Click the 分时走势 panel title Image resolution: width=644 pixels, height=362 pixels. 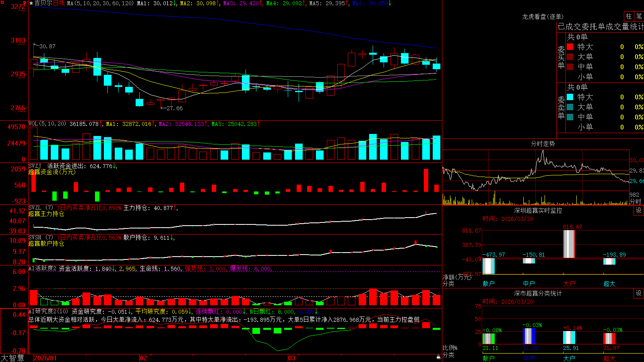click(543, 144)
